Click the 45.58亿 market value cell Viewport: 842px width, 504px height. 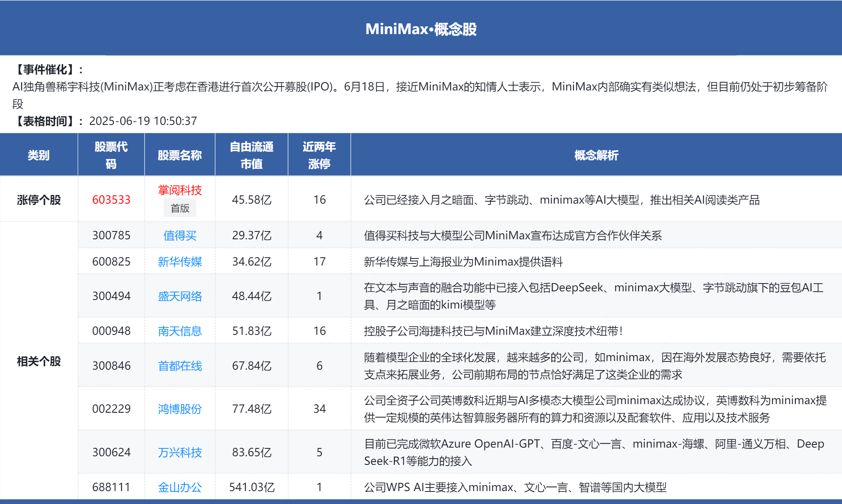point(252,200)
